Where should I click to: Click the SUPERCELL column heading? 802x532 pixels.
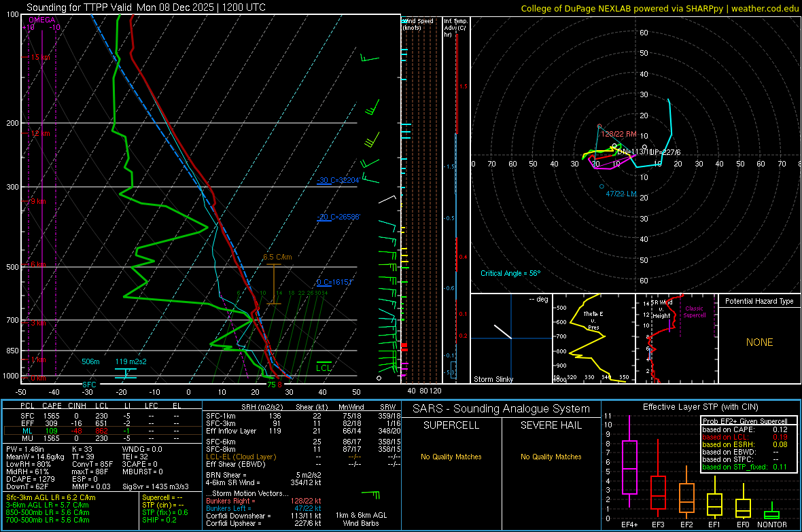tap(451, 425)
